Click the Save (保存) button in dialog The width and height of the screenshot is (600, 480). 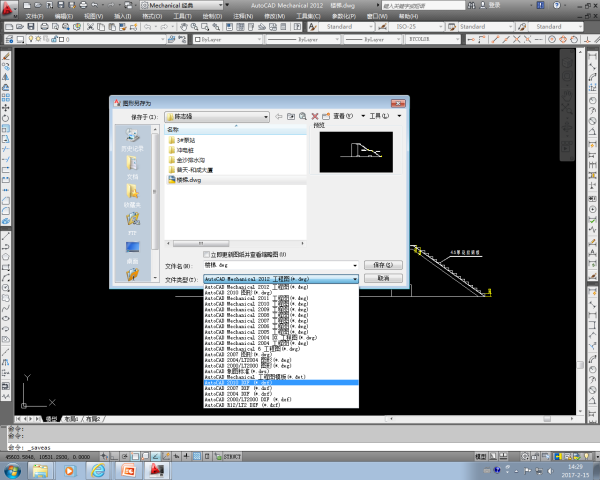tap(383, 265)
